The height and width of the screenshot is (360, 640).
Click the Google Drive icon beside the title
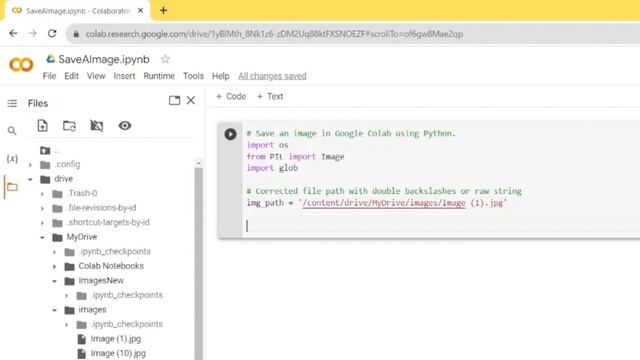coord(51,59)
